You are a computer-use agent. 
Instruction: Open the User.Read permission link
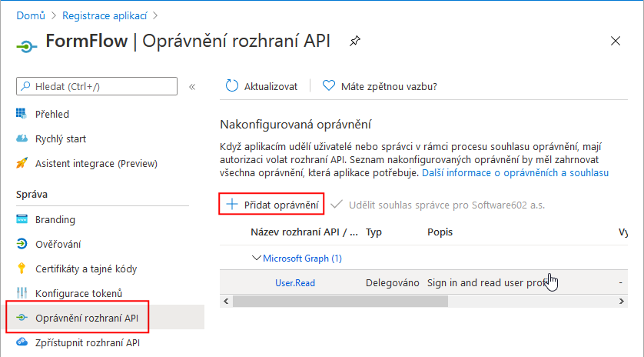(x=295, y=282)
